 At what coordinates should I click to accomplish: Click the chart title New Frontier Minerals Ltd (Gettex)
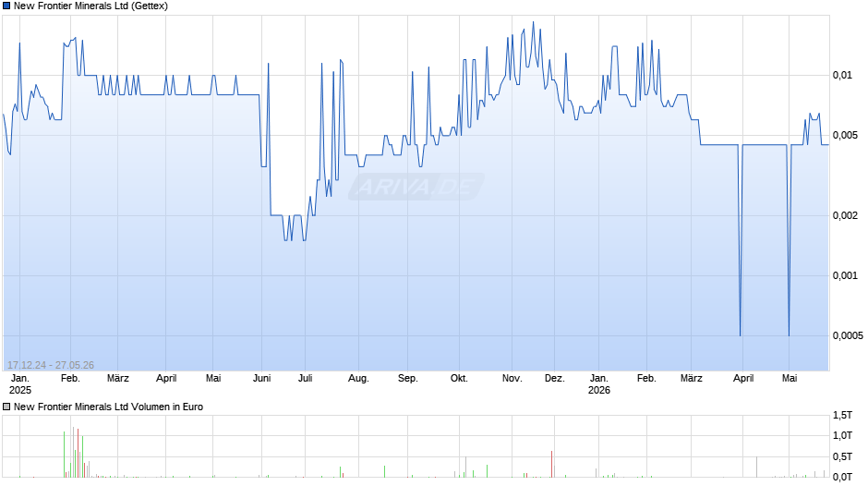pos(90,6)
